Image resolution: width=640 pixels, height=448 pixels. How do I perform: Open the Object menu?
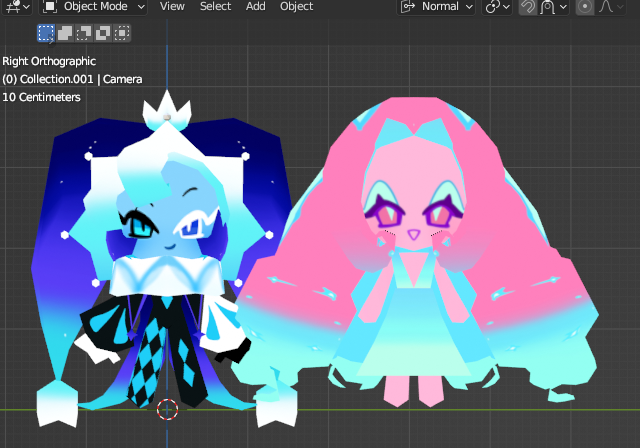coord(296,7)
